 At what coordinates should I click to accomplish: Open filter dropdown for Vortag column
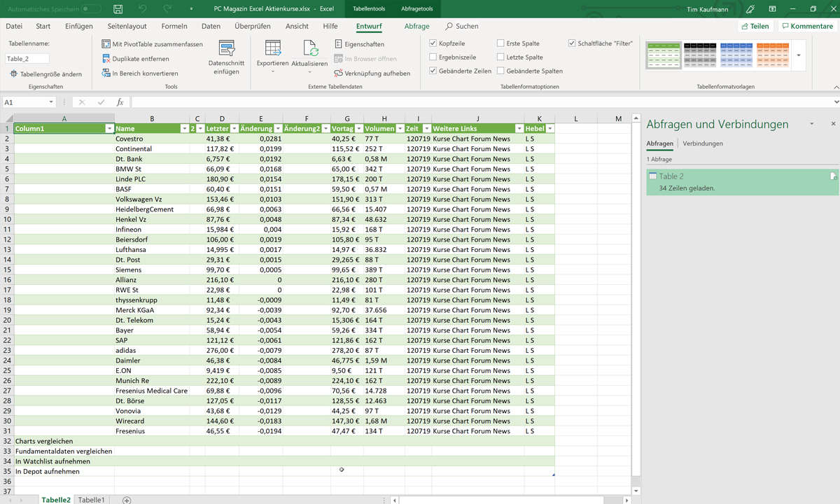point(359,129)
